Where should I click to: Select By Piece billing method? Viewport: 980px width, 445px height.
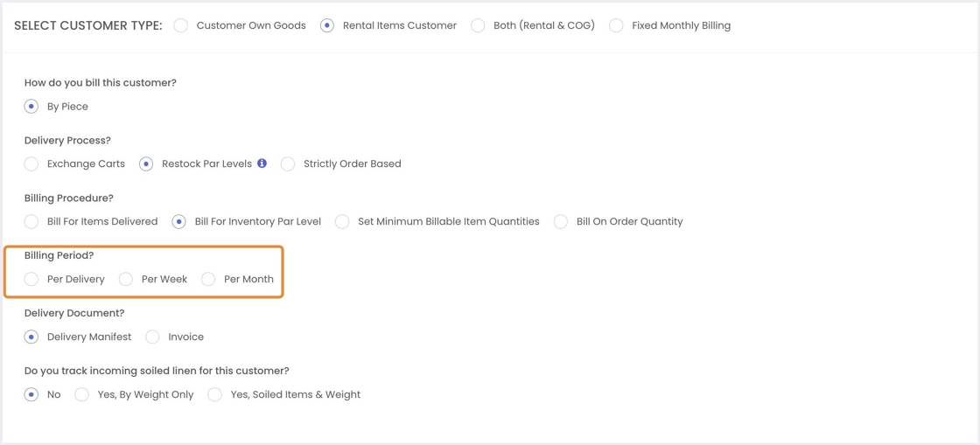(x=31, y=107)
